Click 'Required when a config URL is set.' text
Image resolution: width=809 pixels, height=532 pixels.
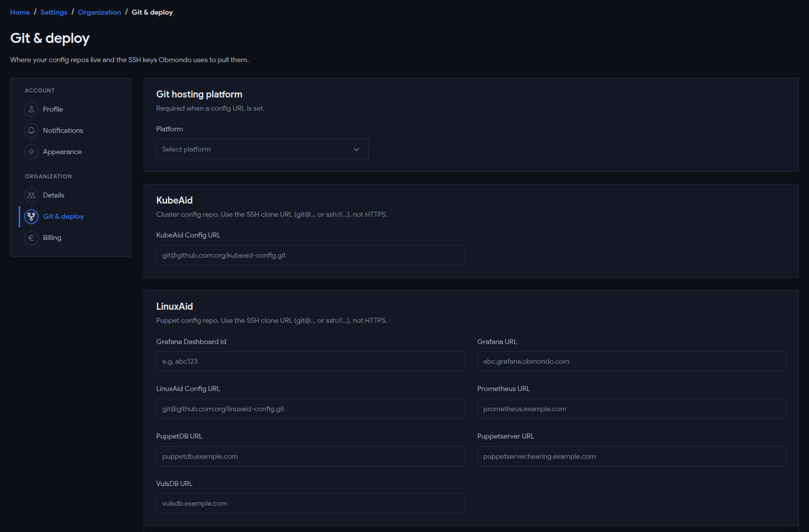(210, 108)
